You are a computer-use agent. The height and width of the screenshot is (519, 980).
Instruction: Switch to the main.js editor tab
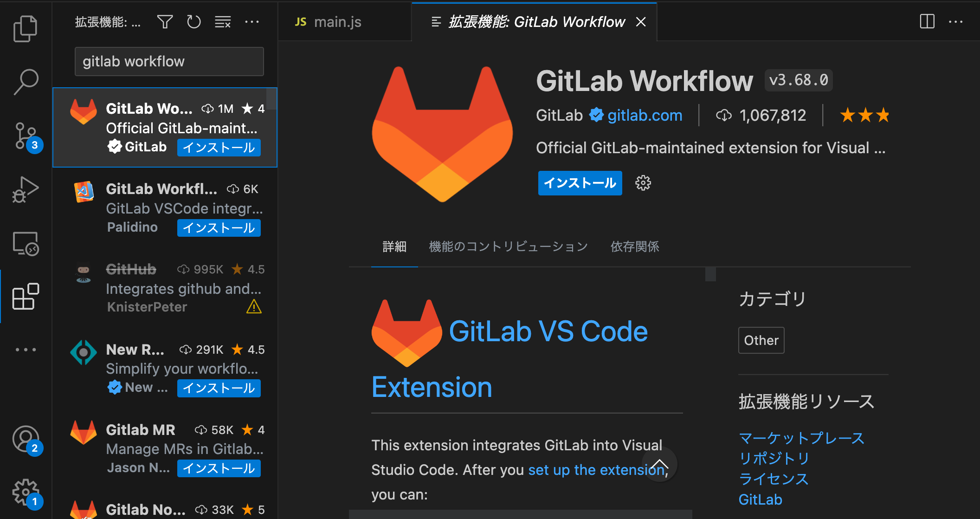coord(328,22)
